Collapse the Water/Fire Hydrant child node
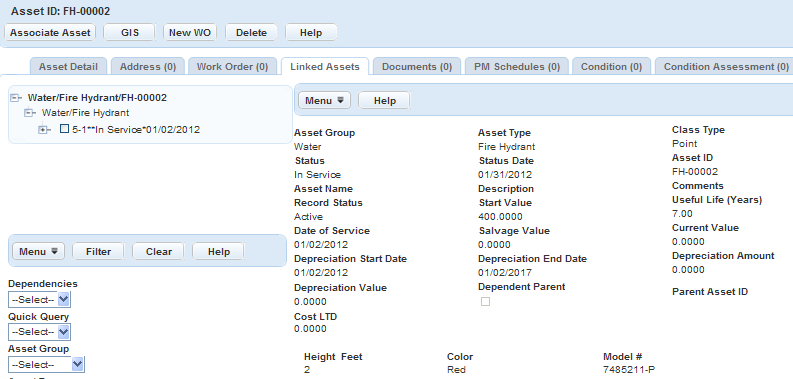793x379 pixels. [28, 113]
